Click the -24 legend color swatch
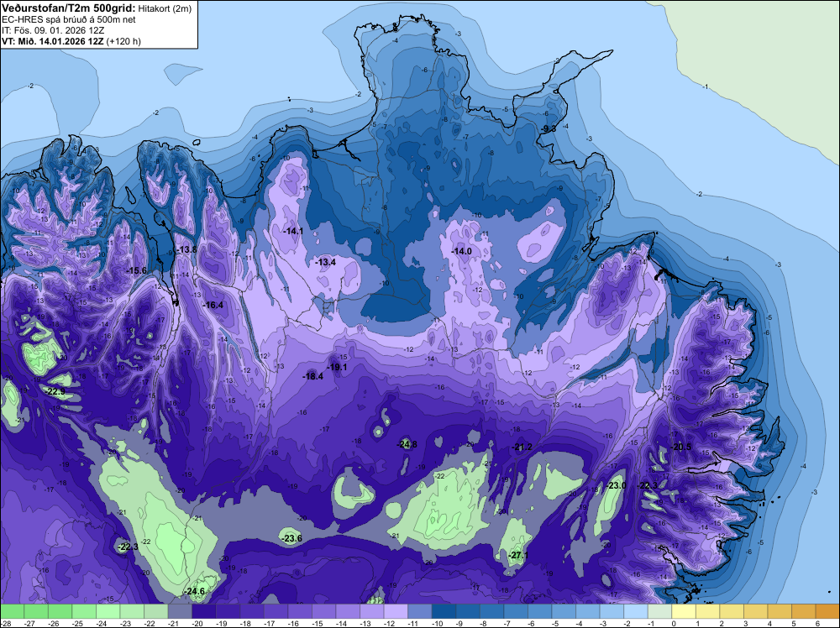Viewport: 840px width, 628px height. coord(108,611)
